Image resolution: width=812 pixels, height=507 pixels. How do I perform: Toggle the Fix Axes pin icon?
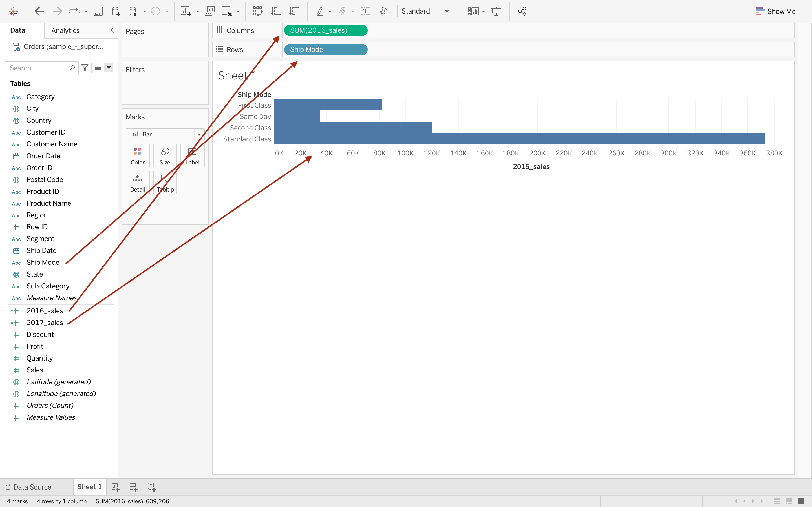coord(383,11)
